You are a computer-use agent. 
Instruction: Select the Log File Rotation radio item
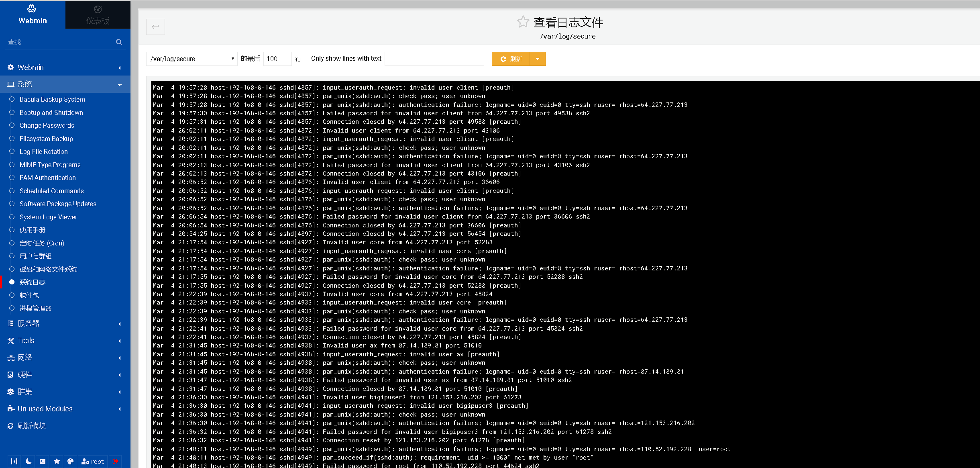43,151
